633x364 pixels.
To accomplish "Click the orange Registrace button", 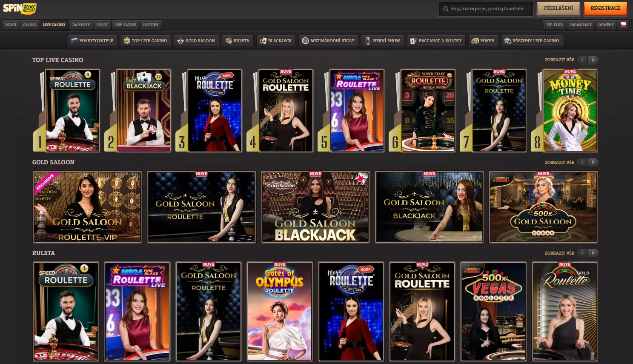I will click(x=605, y=8).
